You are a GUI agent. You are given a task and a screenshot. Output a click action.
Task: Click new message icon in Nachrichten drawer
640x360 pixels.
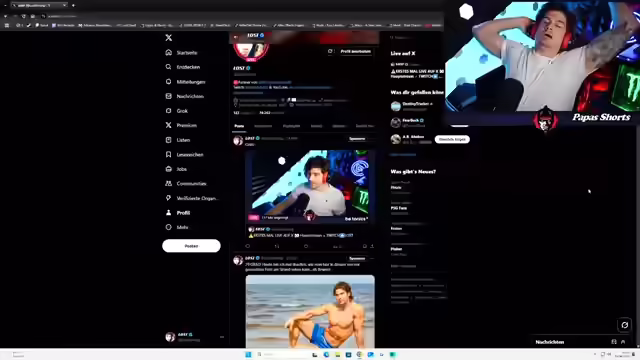click(614, 342)
